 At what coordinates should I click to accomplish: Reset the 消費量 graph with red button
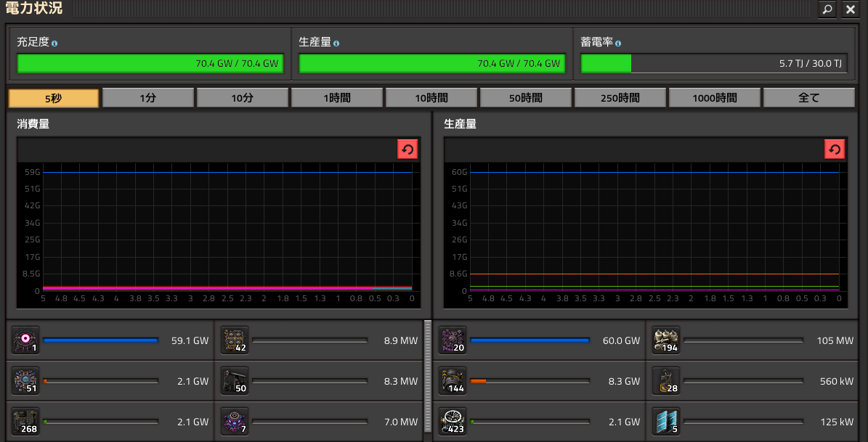point(407,150)
